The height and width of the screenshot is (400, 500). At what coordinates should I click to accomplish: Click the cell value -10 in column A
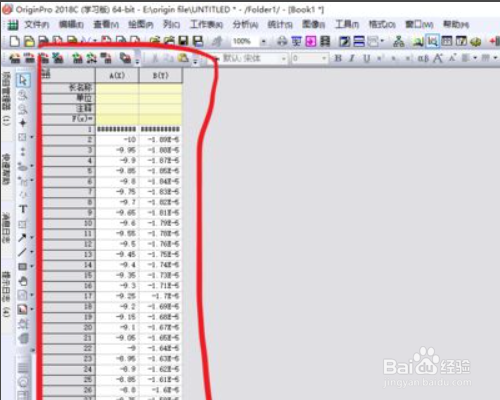tap(117, 139)
